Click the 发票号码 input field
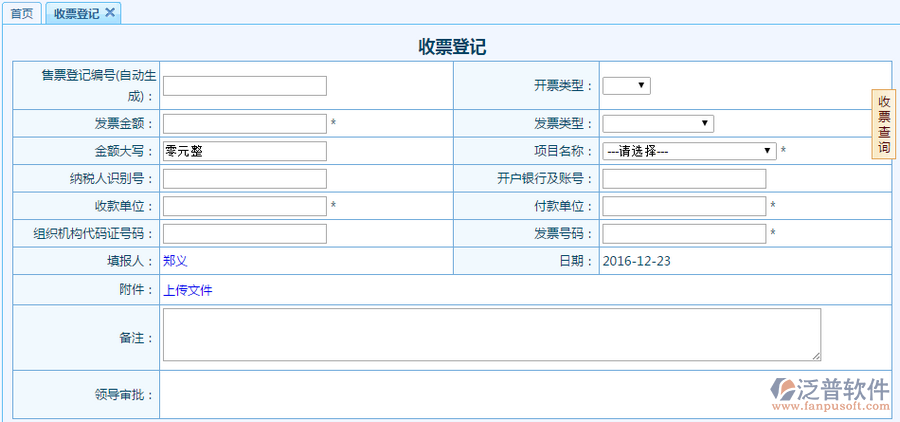The width and height of the screenshot is (900, 422). coord(684,234)
